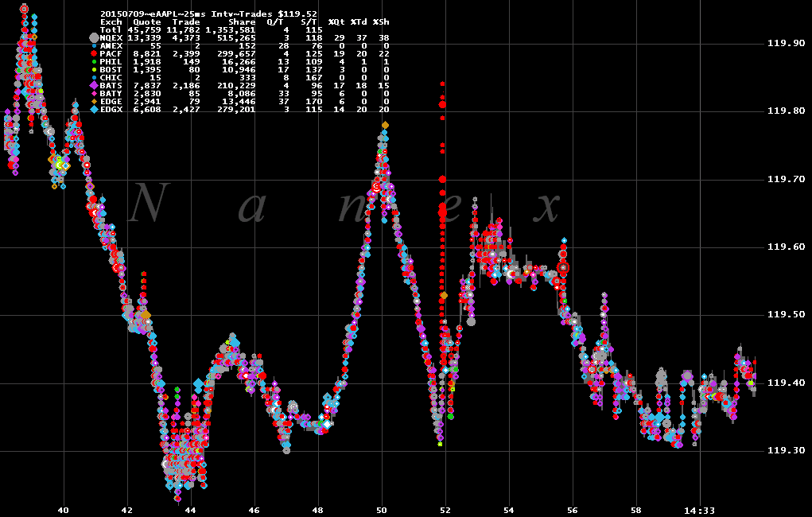Click the '44' time axis label
This screenshot has width=812, height=517.
(x=191, y=511)
